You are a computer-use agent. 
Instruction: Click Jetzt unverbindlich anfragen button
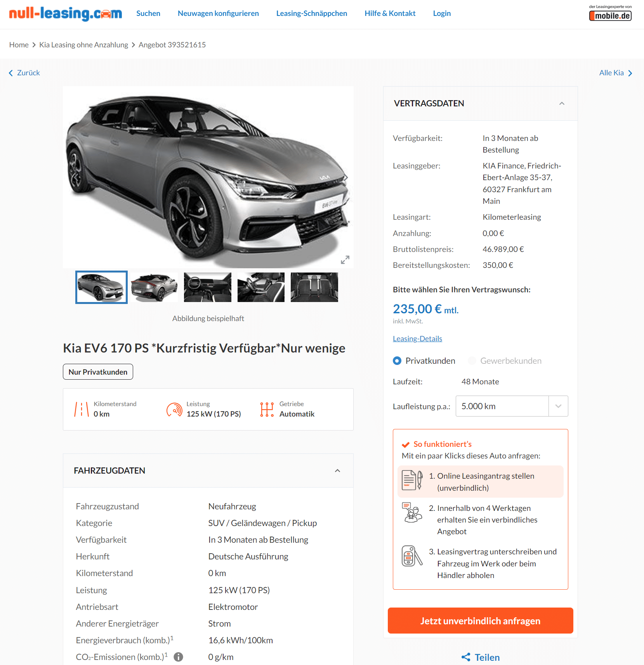(x=480, y=621)
